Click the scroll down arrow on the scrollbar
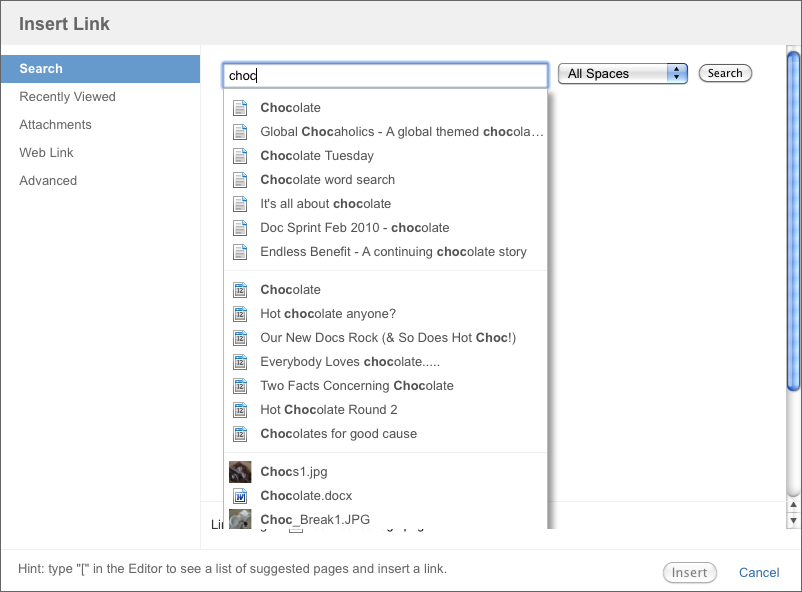 tap(794, 521)
